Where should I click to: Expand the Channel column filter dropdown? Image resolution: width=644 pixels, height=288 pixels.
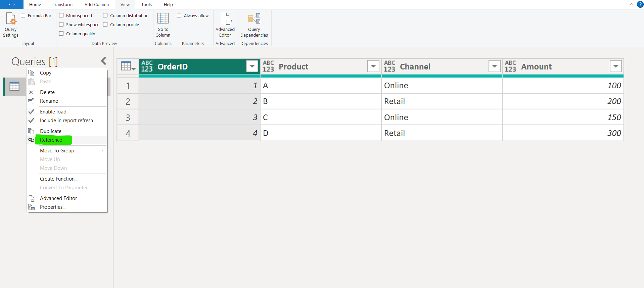(494, 66)
